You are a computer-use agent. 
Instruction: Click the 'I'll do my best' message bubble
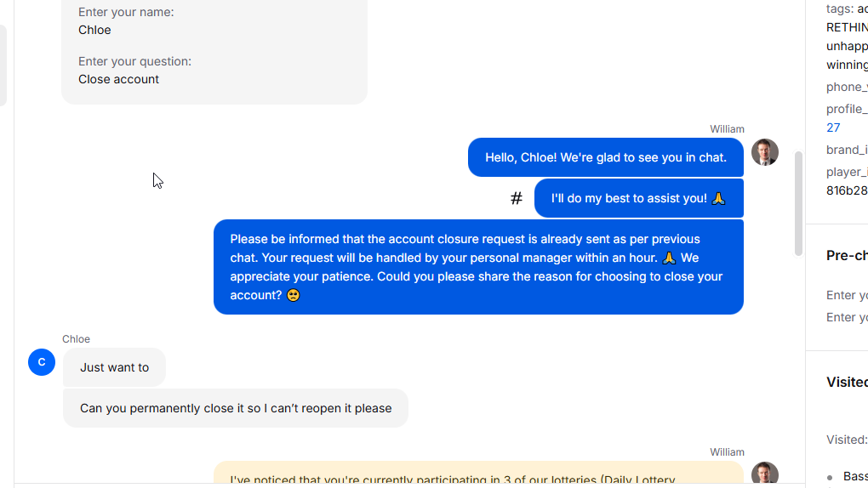pos(639,198)
